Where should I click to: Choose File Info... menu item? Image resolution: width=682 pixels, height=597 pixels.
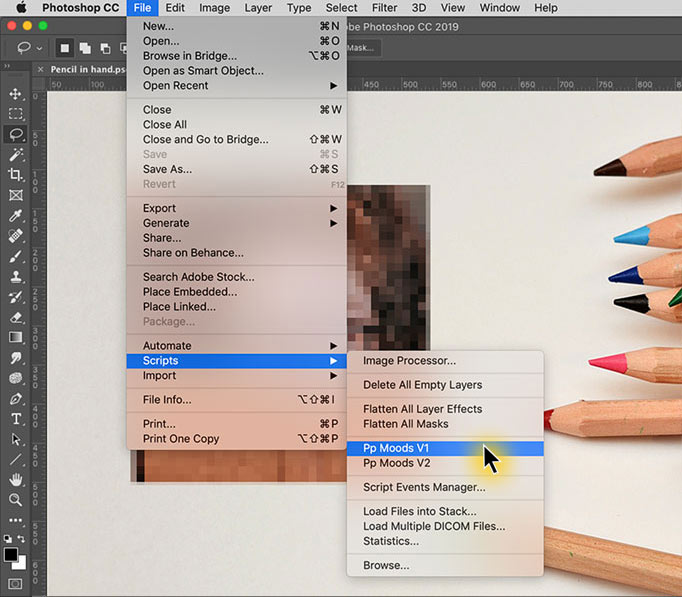point(237,400)
